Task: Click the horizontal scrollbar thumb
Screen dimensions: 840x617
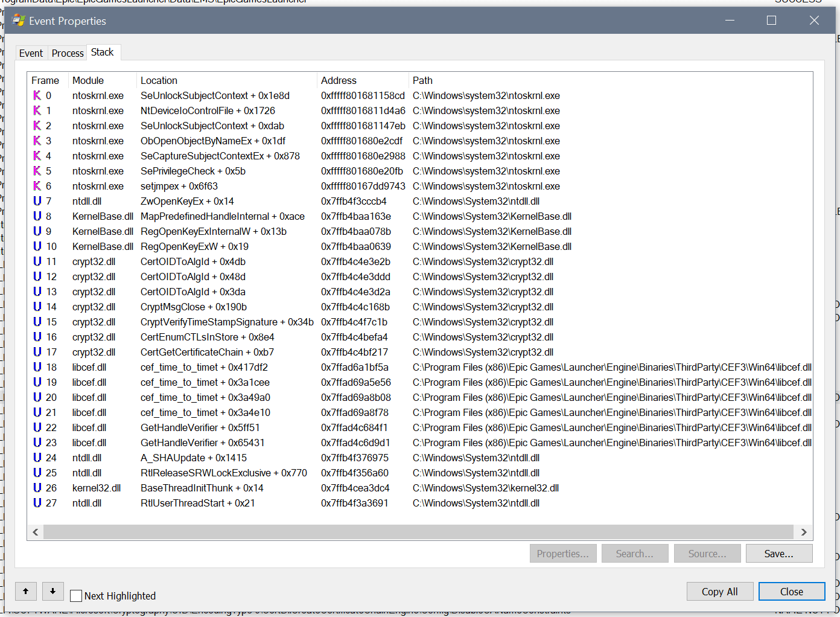Action: pos(418,532)
